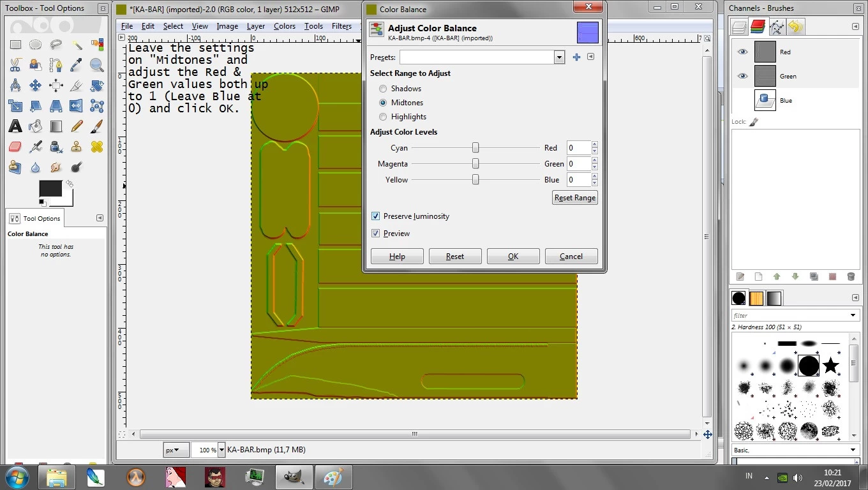
Task: Select Shadows range radio button
Action: click(x=383, y=89)
